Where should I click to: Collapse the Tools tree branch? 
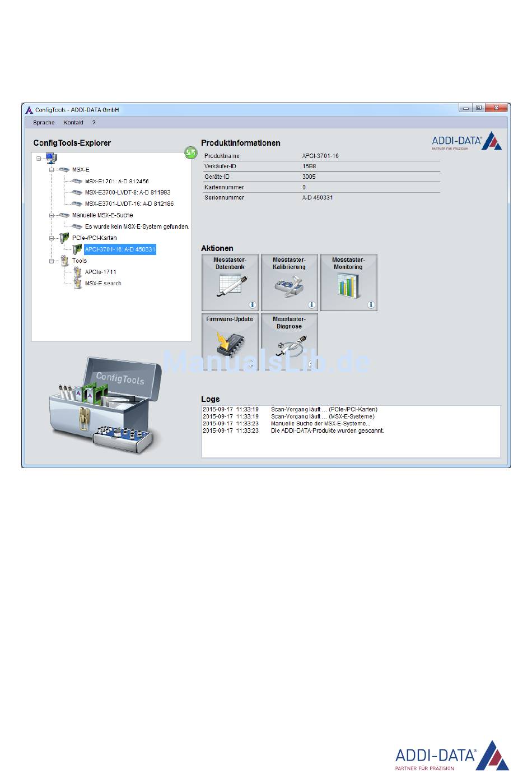pos(52,261)
